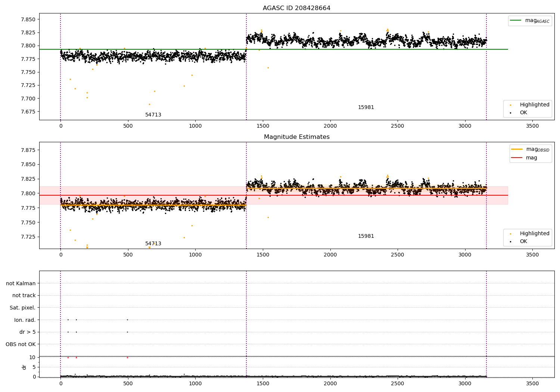560x392 pixels.
Task: Click the 3500 x-tick under AGASC ID plot
Action: coord(532,126)
